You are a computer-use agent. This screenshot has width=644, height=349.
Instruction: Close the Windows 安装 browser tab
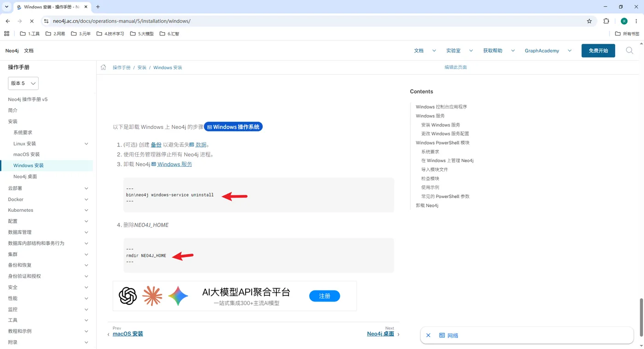[x=86, y=7]
